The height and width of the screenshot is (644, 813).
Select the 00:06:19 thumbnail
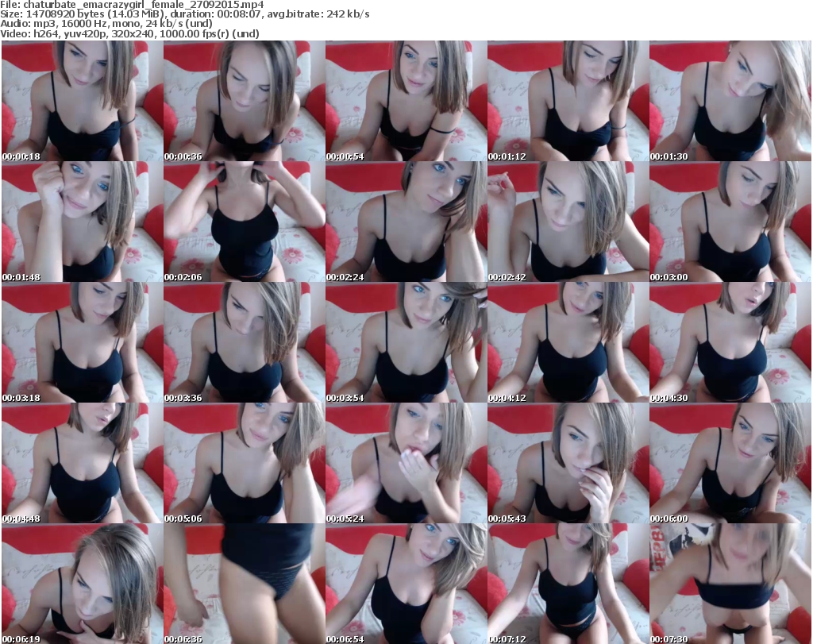[83, 584]
